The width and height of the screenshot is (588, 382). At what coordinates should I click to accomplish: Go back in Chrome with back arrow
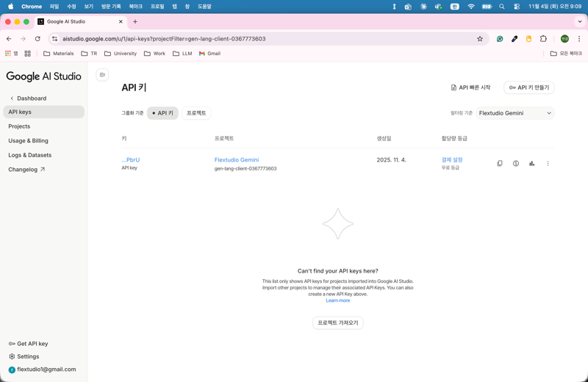[x=9, y=39]
